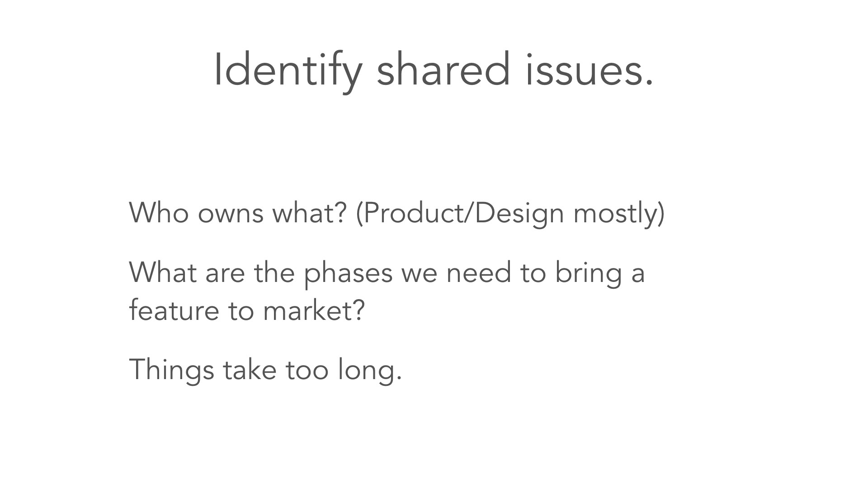Click the word 'feature' on the wrapped line
This screenshot has height=488, width=868.
(174, 310)
